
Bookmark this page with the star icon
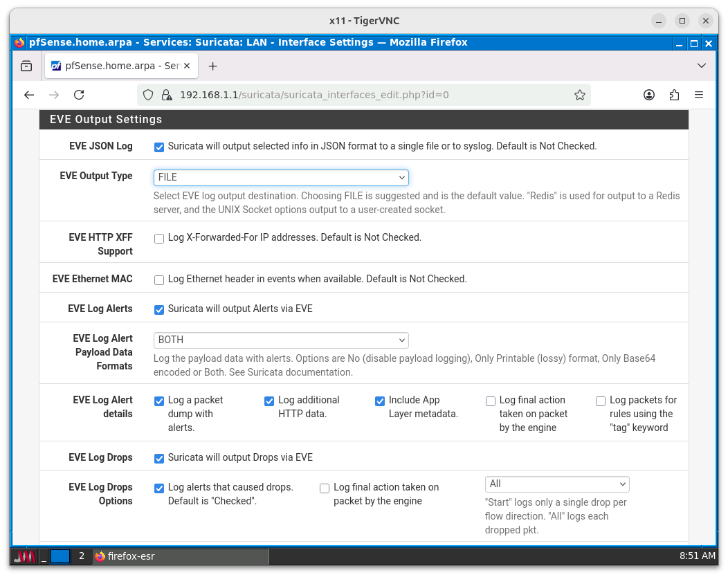click(x=579, y=95)
